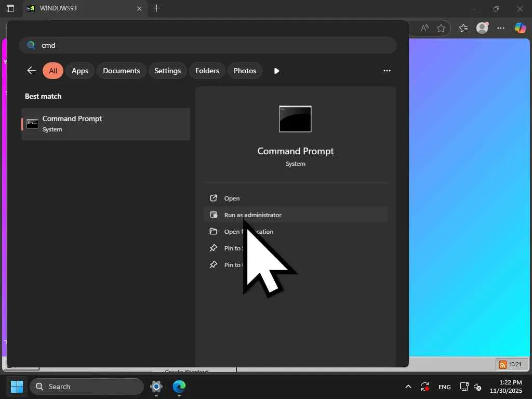Click the Open file location folder icon

click(x=214, y=231)
